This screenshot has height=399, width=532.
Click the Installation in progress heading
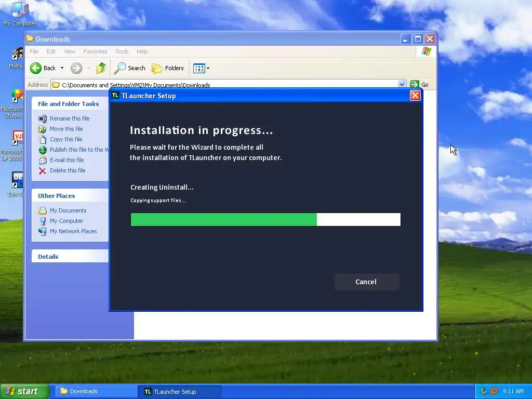(201, 130)
